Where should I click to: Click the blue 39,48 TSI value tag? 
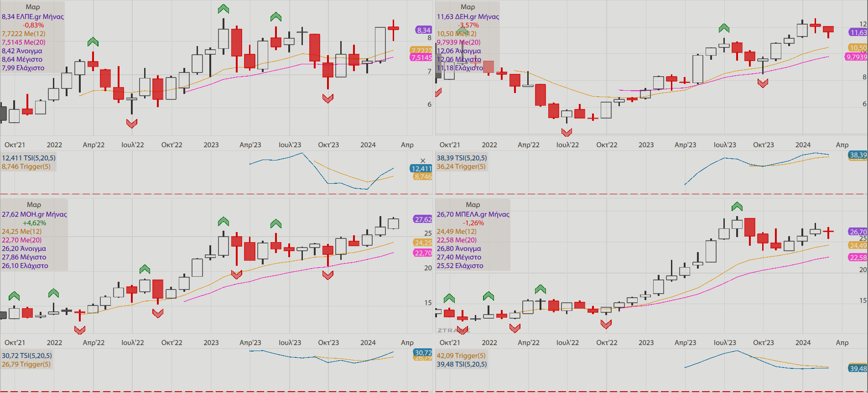858,368
